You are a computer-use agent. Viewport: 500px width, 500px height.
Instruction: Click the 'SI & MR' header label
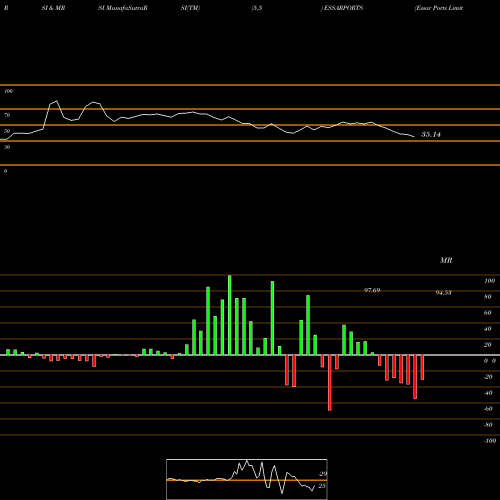53,8
